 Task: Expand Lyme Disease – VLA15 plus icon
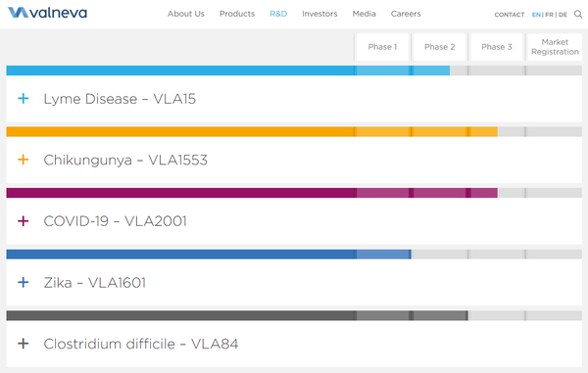point(24,99)
